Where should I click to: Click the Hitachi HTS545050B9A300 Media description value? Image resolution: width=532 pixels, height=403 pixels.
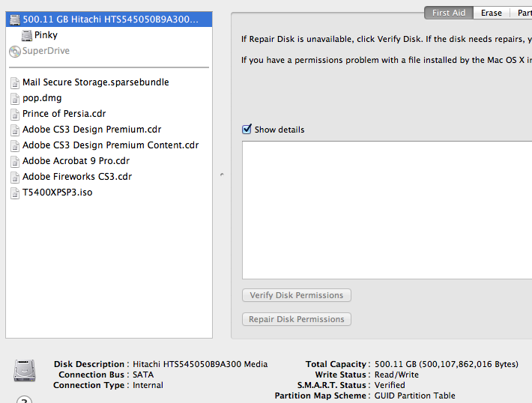[200, 364]
